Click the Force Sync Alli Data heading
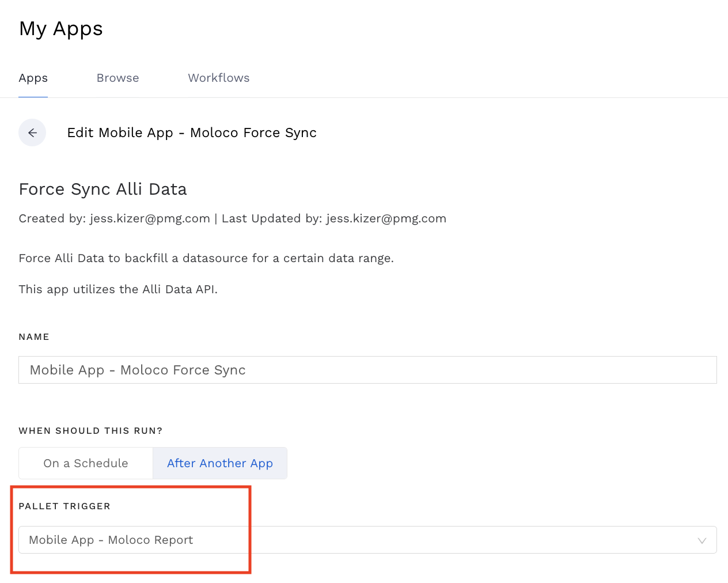Screen dimensions: 728x583 pos(103,189)
